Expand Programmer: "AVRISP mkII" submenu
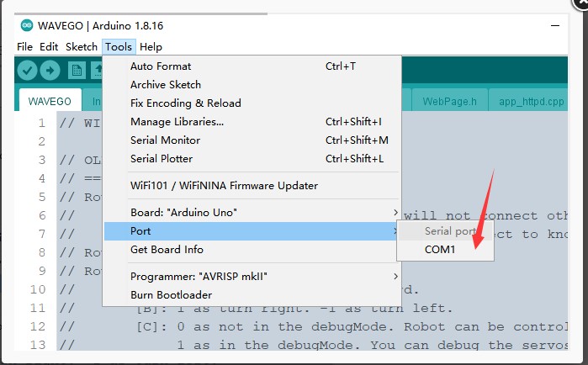This screenshot has width=588, height=365. (252, 277)
